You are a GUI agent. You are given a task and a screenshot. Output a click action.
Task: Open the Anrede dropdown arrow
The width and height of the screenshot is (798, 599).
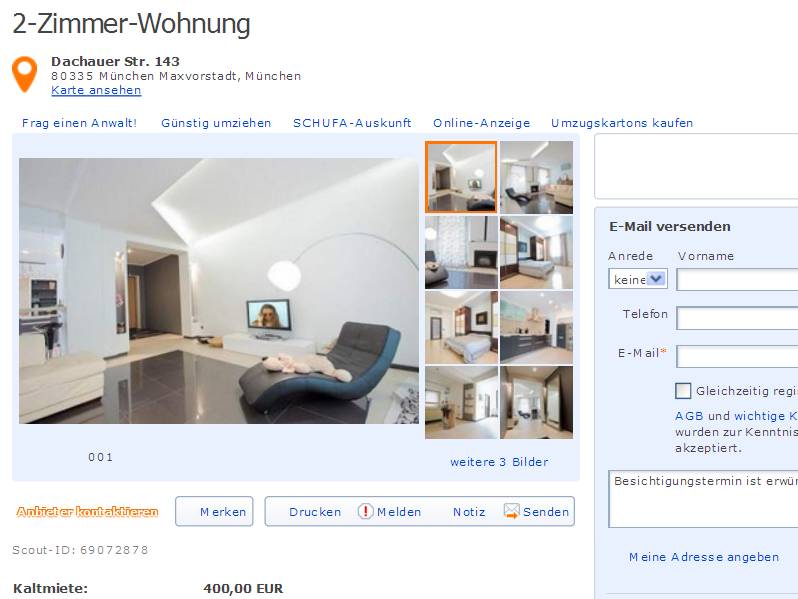point(657,279)
